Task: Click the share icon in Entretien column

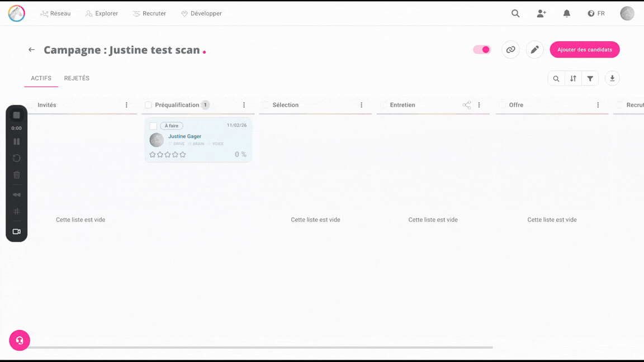Action: click(467, 105)
